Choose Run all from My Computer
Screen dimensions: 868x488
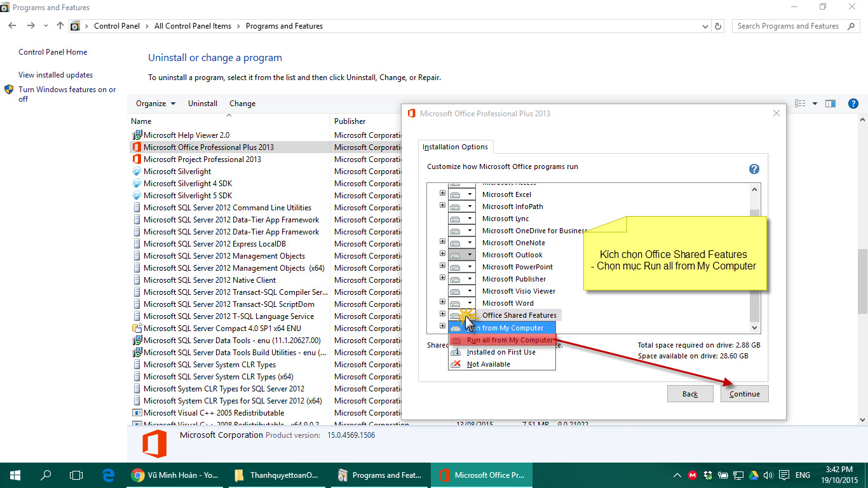point(502,340)
